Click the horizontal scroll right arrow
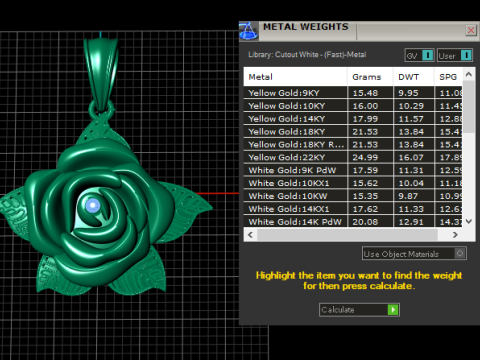Screen dimensions: 480x360 pos(455,235)
